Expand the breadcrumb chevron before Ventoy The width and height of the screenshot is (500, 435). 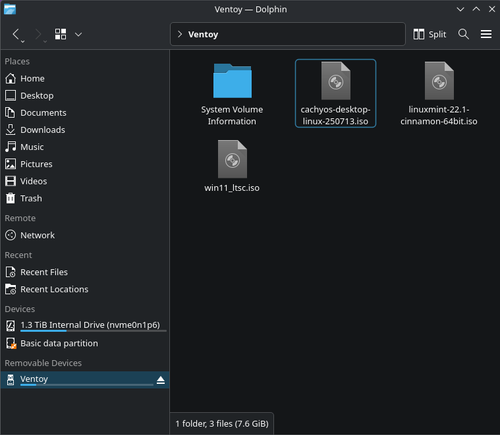tap(180, 34)
